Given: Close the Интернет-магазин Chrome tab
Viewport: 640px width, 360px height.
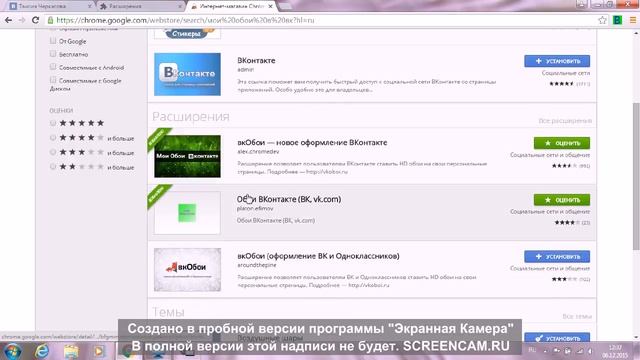Looking at the screenshot, I should (270, 6).
